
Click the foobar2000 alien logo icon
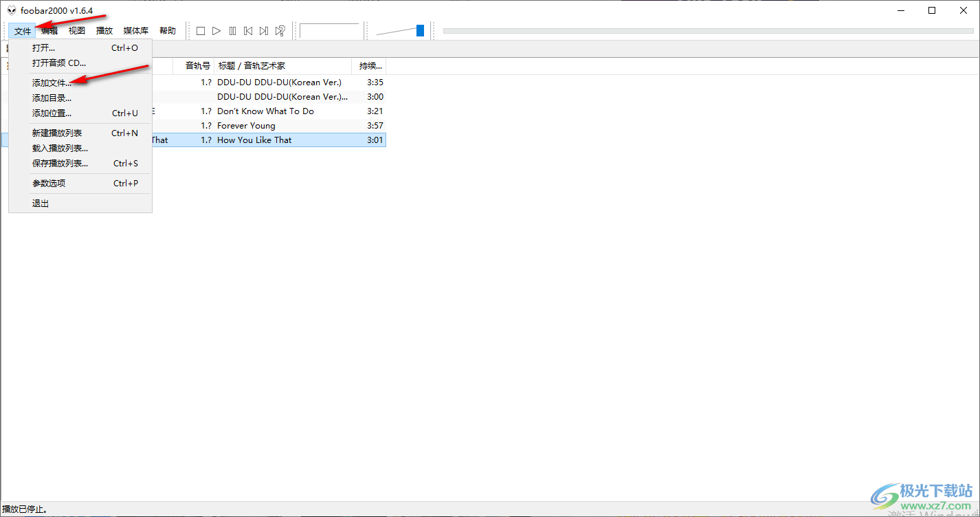tap(12, 10)
